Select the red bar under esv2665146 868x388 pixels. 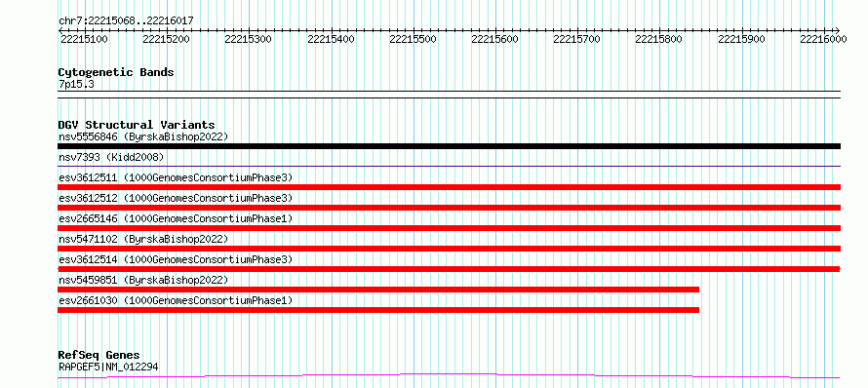449,228
